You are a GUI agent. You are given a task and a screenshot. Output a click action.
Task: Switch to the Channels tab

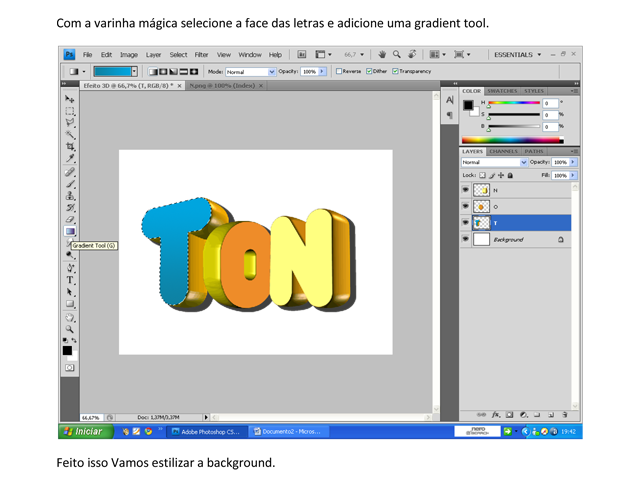(x=503, y=151)
